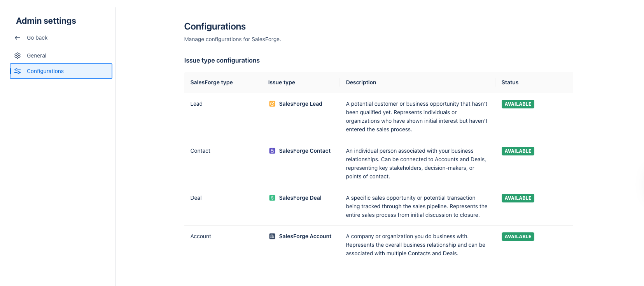Open the SalesForge Account issue type
The width and height of the screenshot is (644, 286).
point(305,236)
